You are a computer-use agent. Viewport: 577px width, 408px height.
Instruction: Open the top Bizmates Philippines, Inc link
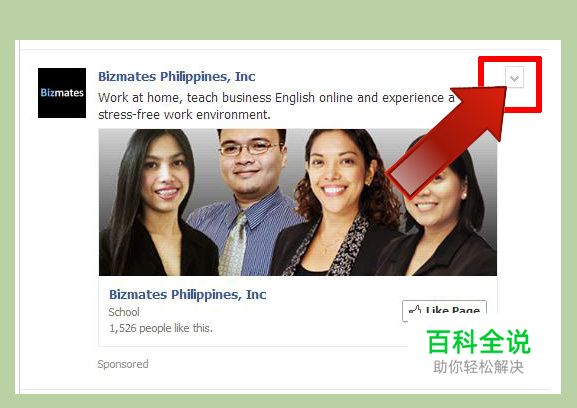[177, 77]
